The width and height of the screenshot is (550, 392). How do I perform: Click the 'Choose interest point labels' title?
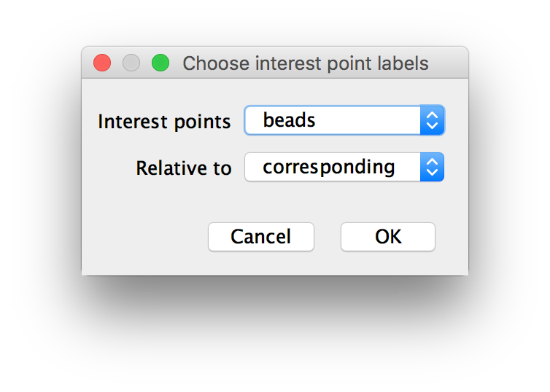tap(306, 63)
